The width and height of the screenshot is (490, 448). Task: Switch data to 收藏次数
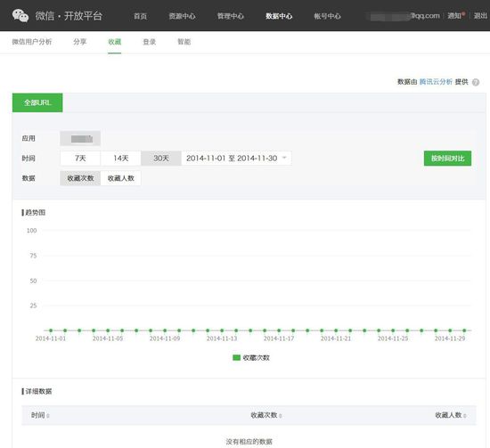[x=80, y=178]
